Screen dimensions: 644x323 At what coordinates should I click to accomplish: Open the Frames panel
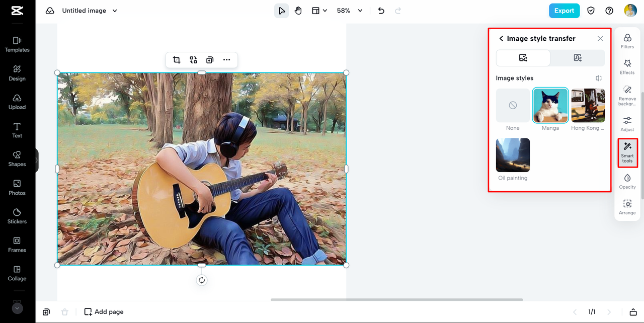point(17,245)
